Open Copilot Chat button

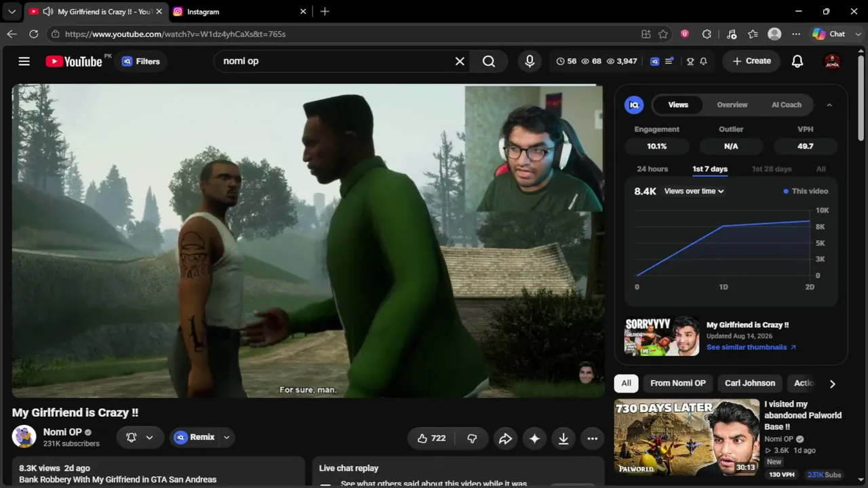coord(829,34)
